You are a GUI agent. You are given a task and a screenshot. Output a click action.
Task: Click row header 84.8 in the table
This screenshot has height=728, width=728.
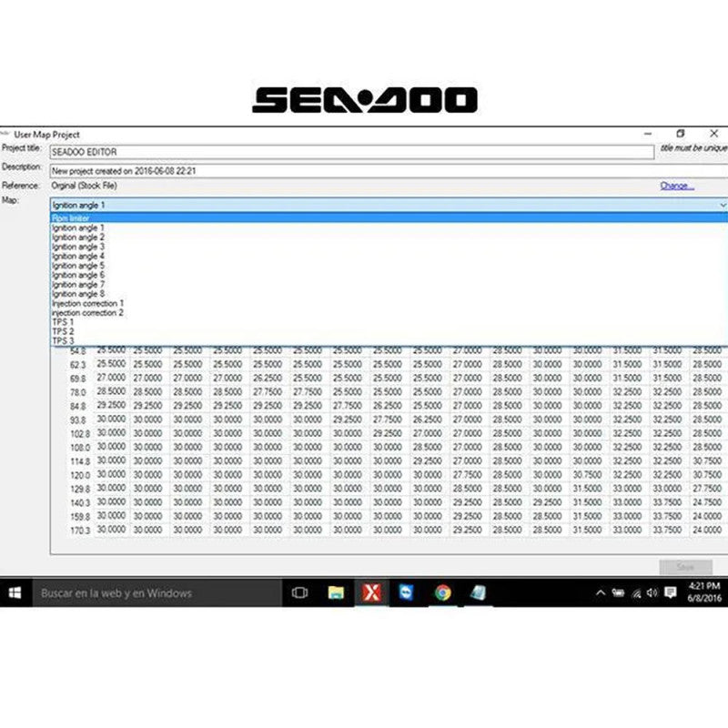(78, 407)
